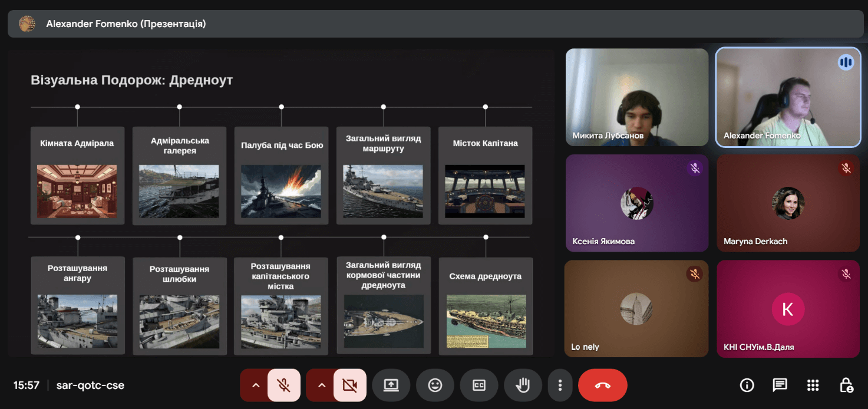Turn on the camera
The image size is (868, 409).
[350, 385]
